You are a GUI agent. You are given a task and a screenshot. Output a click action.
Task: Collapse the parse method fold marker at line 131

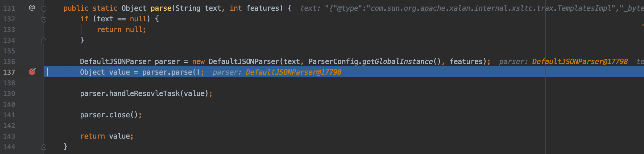click(44, 9)
